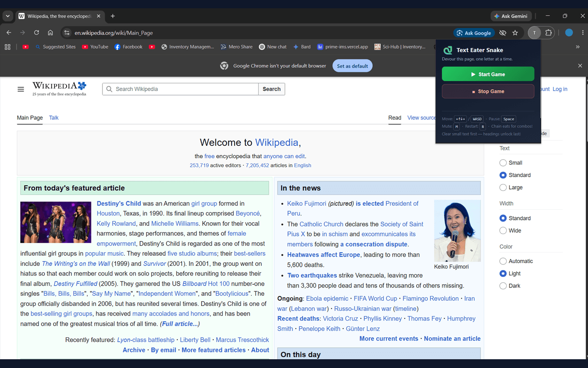Open the Facebook bookmark
Screen dimensions: 588x368
click(128, 46)
